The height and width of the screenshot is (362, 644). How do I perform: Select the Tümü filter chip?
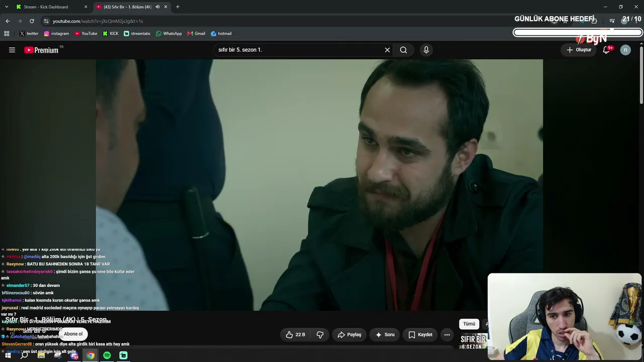[469, 324]
